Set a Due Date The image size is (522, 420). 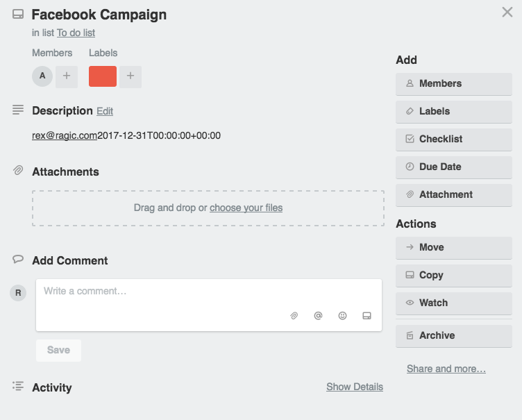click(x=454, y=167)
